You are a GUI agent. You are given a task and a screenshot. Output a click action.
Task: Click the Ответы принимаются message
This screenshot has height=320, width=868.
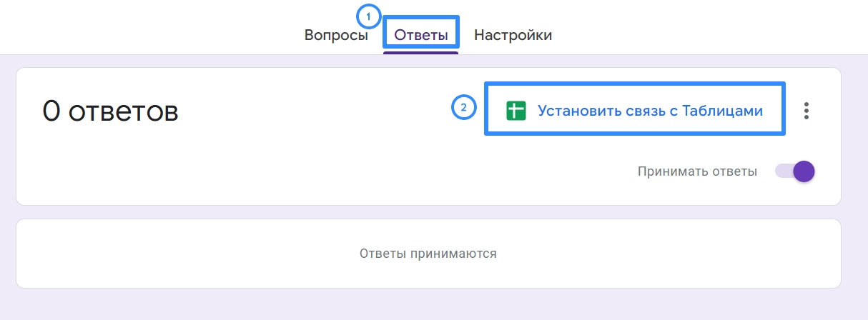click(x=428, y=253)
